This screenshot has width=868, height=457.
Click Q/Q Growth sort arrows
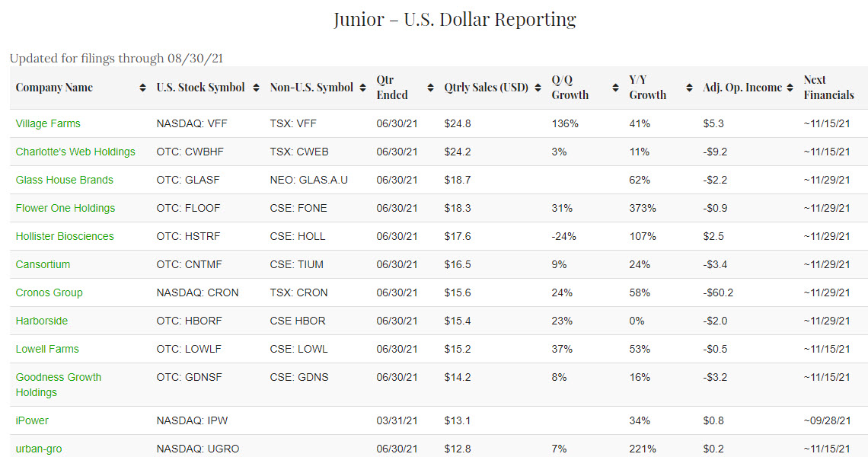click(614, 88)
